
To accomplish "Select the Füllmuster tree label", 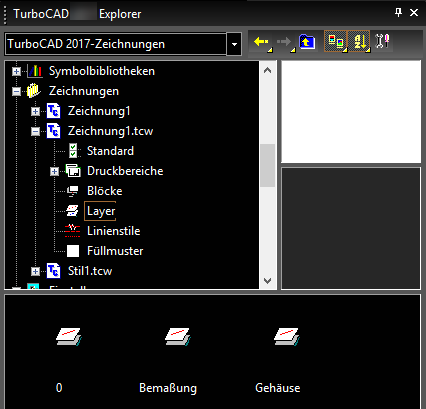I will click(x=115, y=251).
